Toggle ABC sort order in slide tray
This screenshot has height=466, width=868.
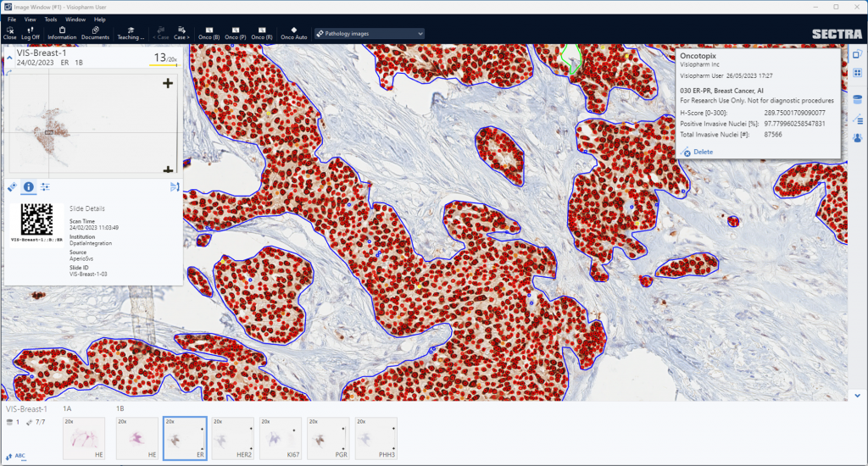19,456
